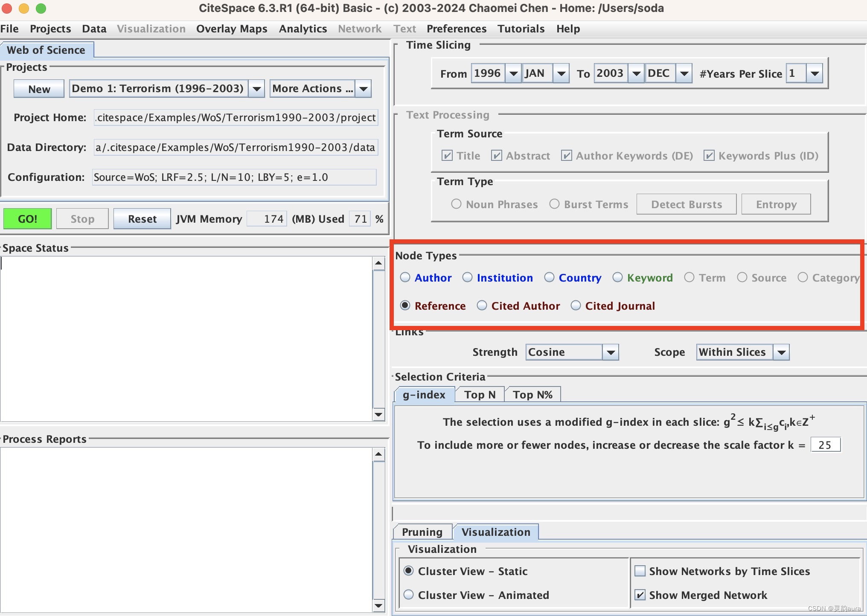Viewport: 867px width, 616px height.
Task: Enable Show Networks by Time Slices
Action: pos(640,571)
